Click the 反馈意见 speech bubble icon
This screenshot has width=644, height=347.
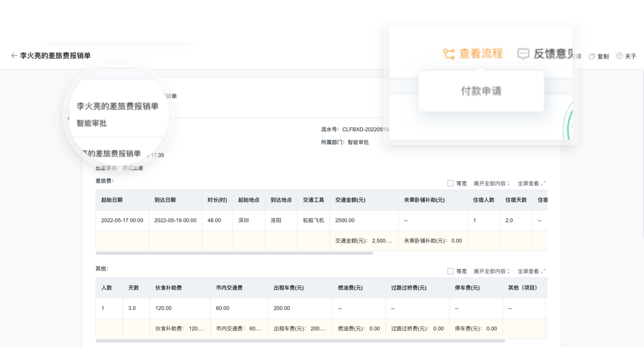(x=523, y=54)
